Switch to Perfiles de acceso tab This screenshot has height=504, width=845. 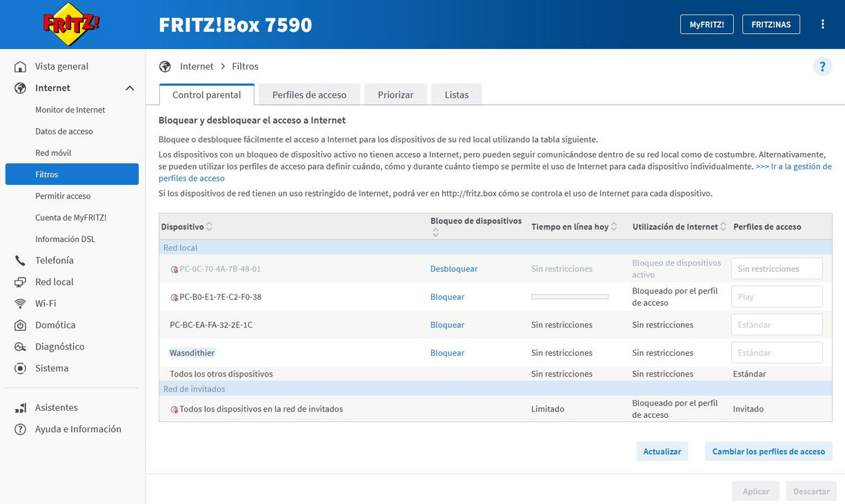click(x=309, y=94)
